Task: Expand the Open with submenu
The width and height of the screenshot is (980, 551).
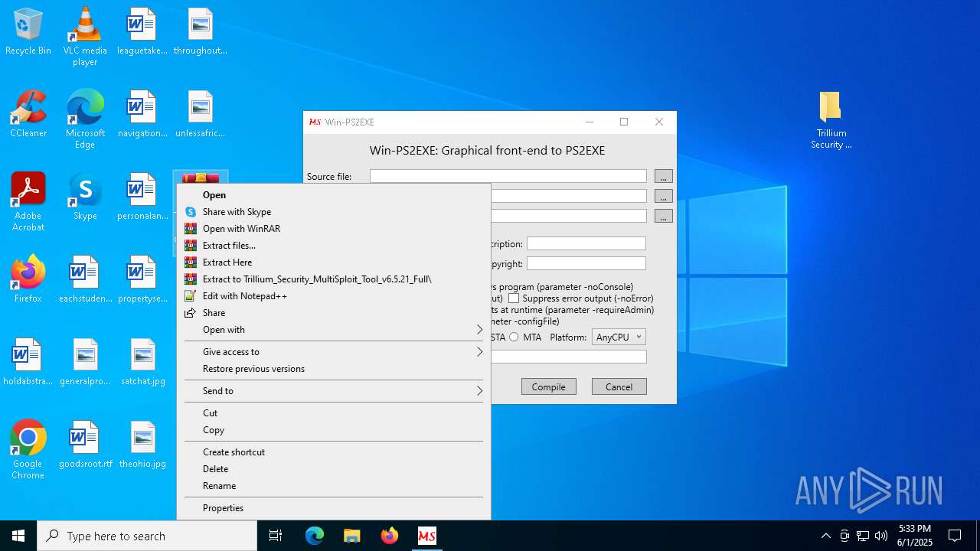Action: (x=334, y=330)
